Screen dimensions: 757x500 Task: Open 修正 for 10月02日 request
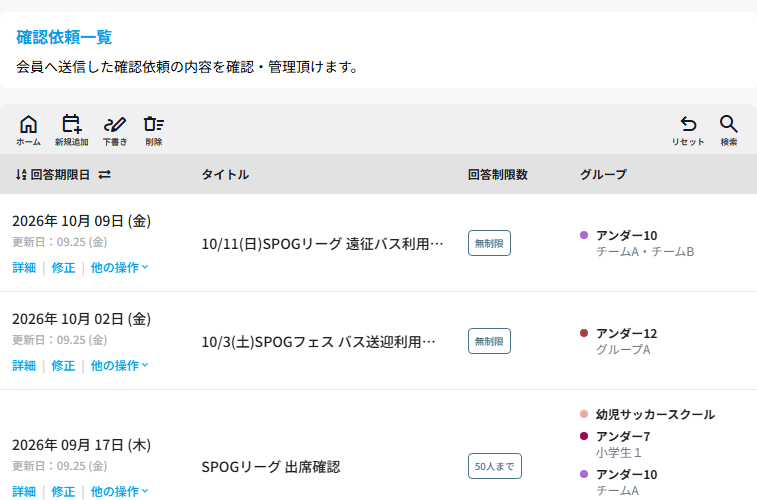64,365
